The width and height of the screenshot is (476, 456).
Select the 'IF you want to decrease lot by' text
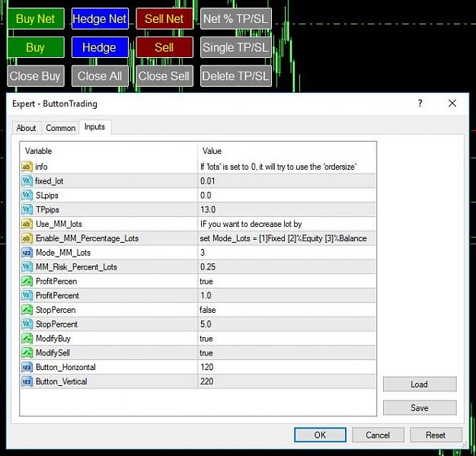coord(251,224)
